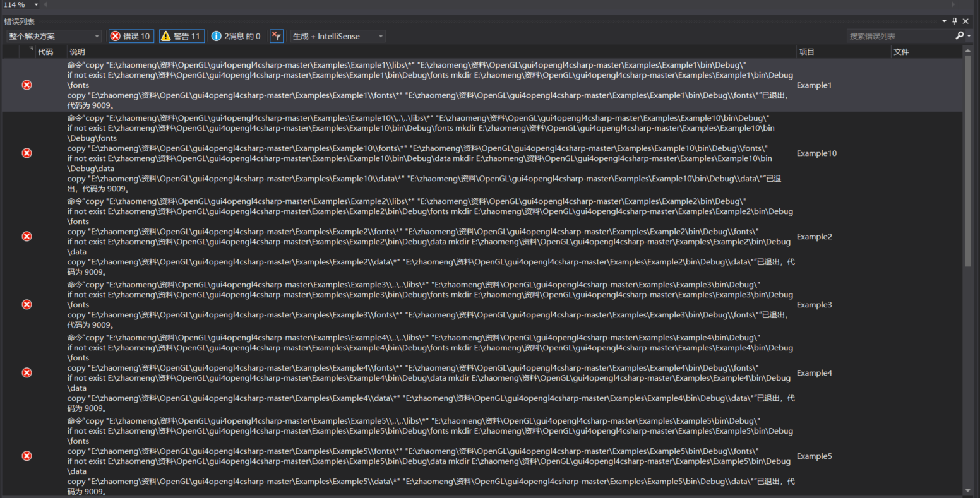Click the red error icon for Example5
Screen dimensions: 980x498
click(x=27, y=456)
